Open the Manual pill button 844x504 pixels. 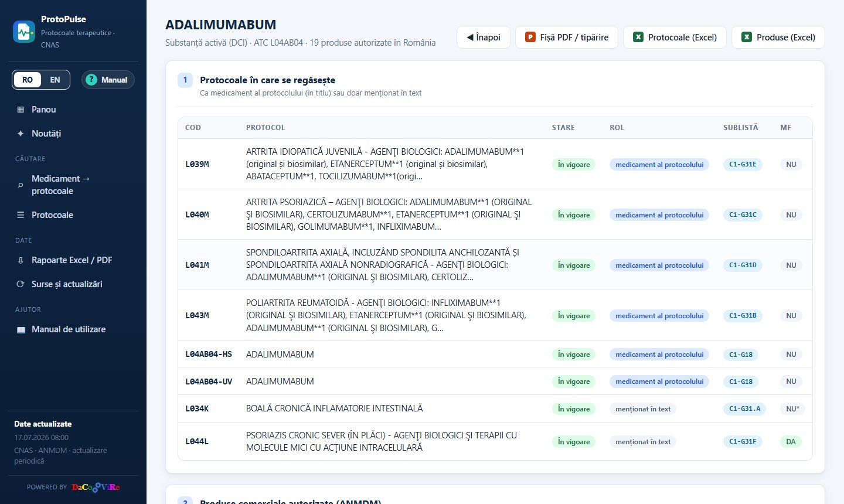click(x=108, y=80)
